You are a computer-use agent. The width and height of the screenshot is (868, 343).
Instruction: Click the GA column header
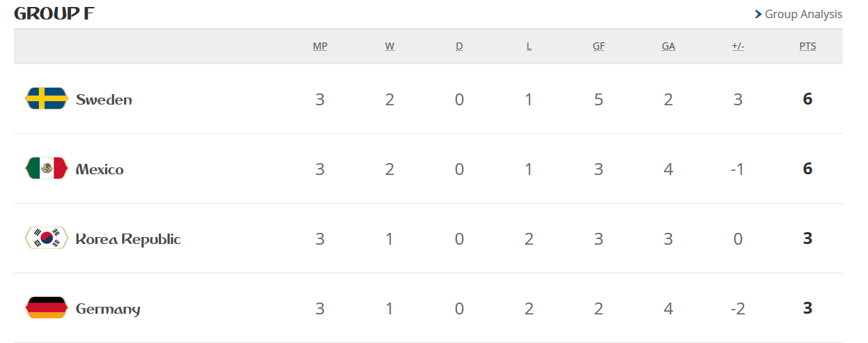668,47
